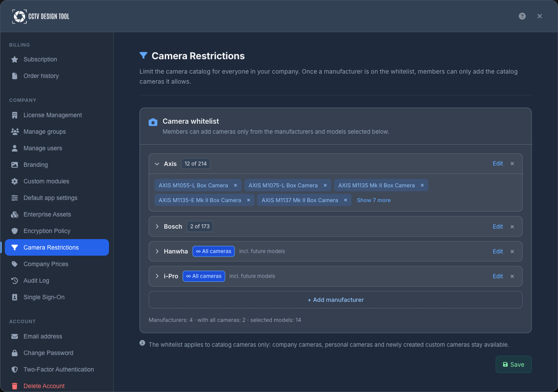Screen dimensions: 558x392
Task: Collapse the Axis manufacturer section
Action: [157, 164]
